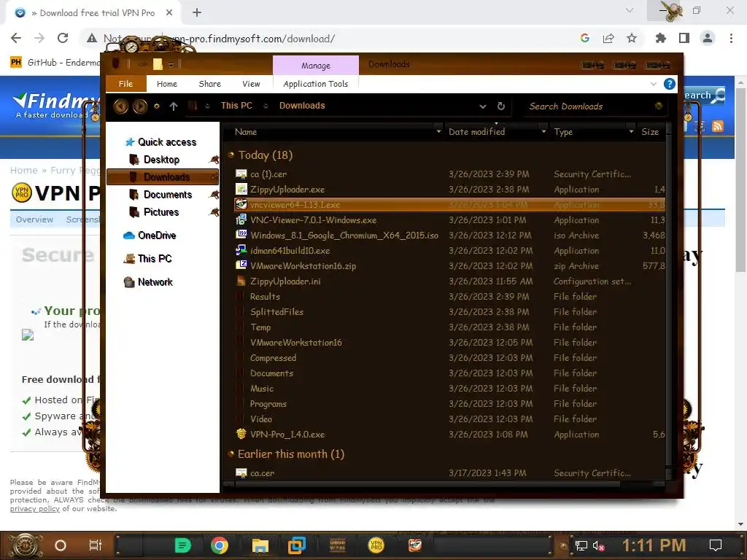The height and width of the screenshot is (560, 747).
Task: Collapse Earlier this month group
Action: [231, 454]
